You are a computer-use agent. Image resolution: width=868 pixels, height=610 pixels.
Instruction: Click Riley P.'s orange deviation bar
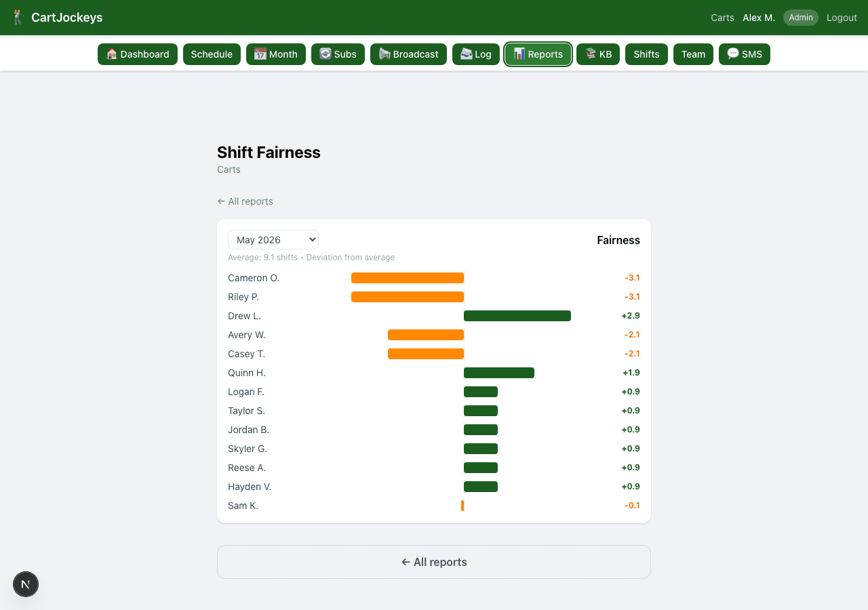(x=408, y=297)
